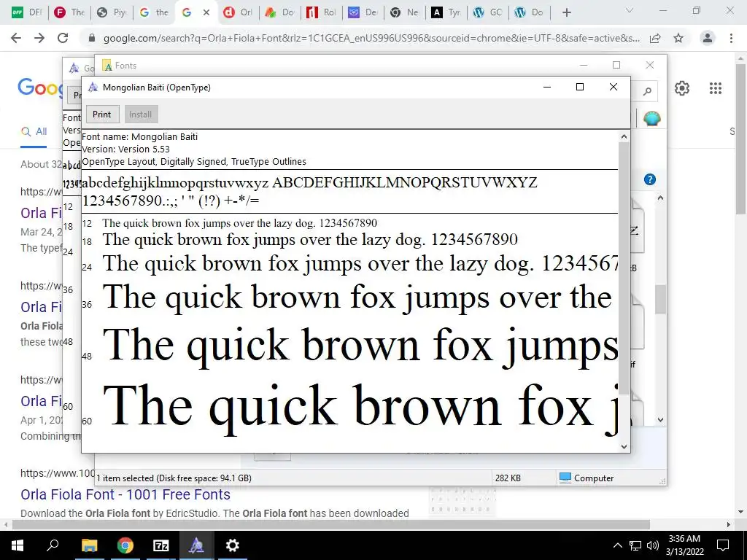Open Settings from taskbar
The image size is (747, 560).
[233, 545]
